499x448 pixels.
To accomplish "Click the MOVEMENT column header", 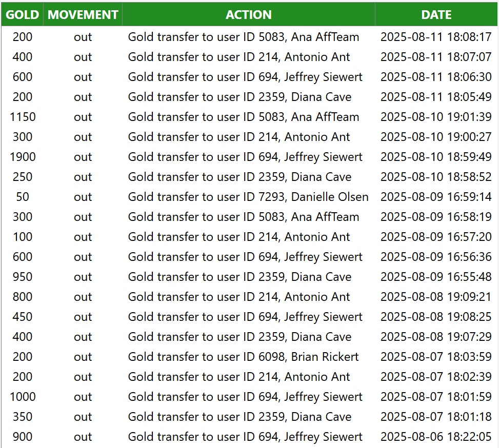I will 83,15.
